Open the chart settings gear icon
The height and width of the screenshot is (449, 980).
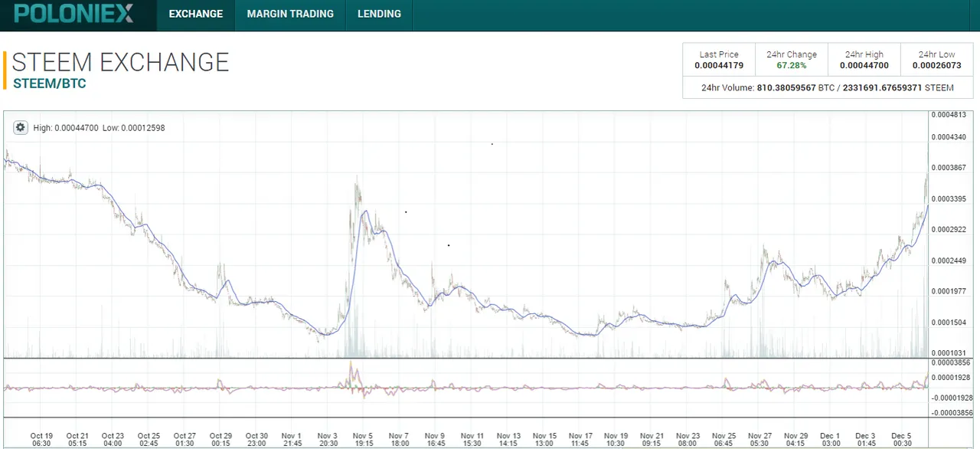[x=21, y=127]
